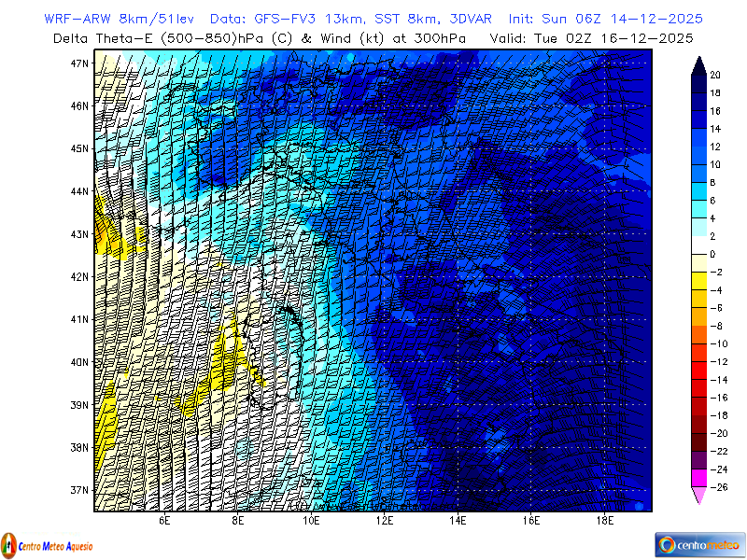The width and height of the screenshot is (747, 560).
Task: Click the 6E longitude label
Action: [x=164, y=521]
